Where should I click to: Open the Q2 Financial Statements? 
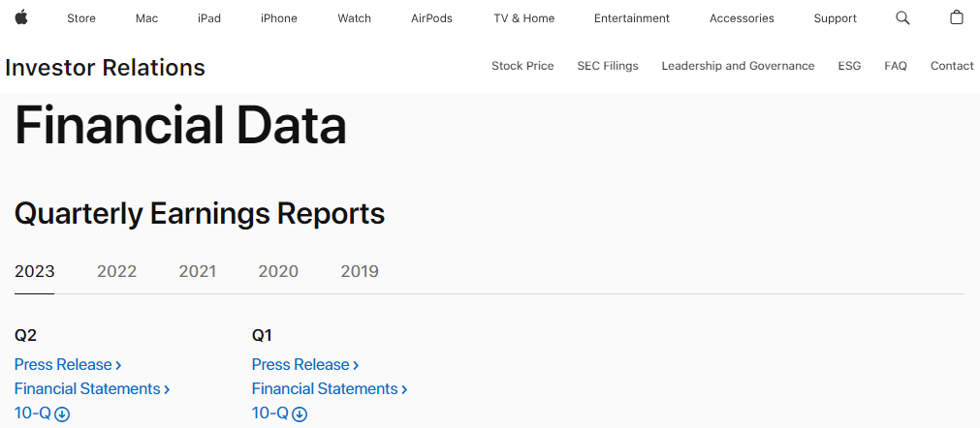tap(92, 388)
